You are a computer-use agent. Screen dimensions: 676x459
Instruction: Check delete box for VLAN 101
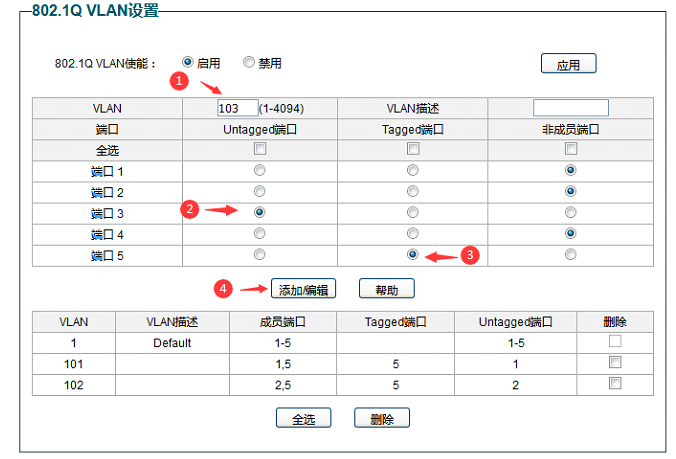615,362
